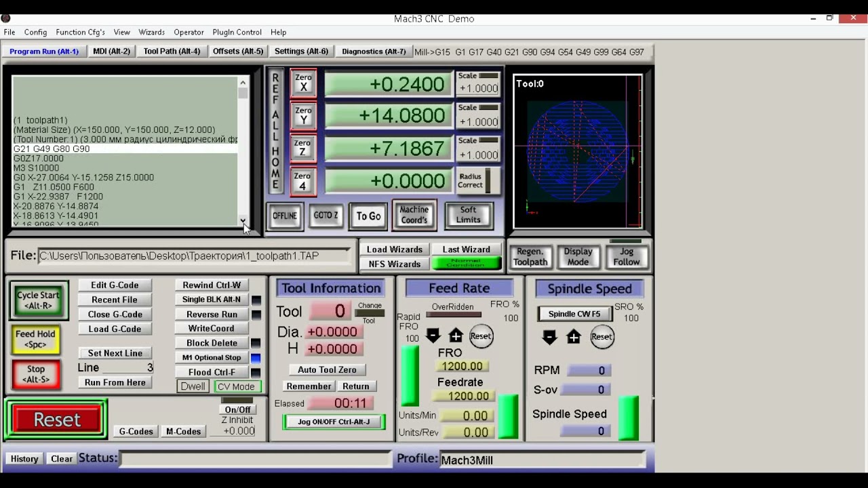Viewport: 868px width, 488px height.
Task: Click the vertical REF ALL HOME button
Action: pyautogui.click(x=275, y=131)
